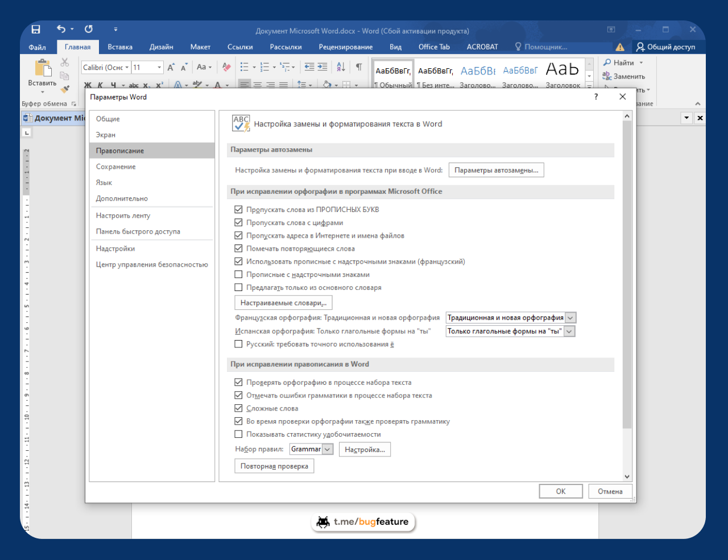Open the Calibri font name dropdown
This screenshot has width=728, height=560.
(x=127, y=67)
